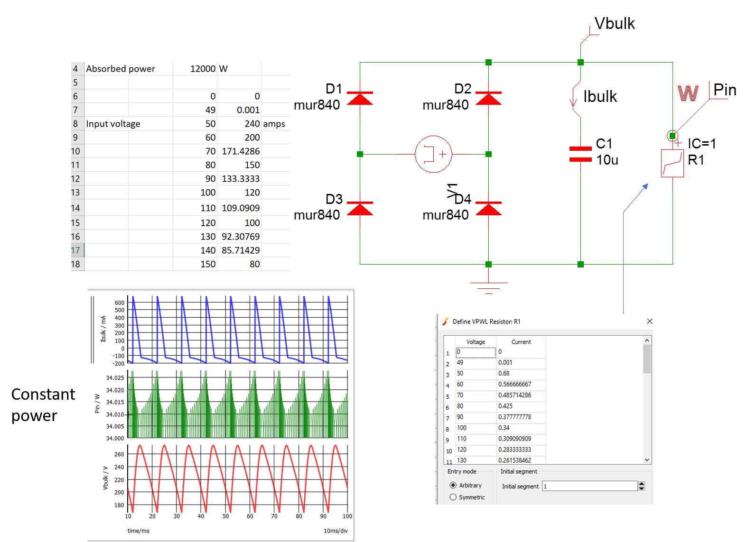Select the Current cell showing 0.68

(521, 374)
